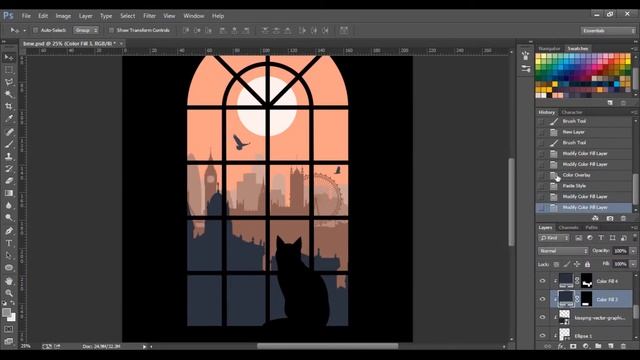Screen dimensions: 640x360
Task: Hide the Ellipse 1 layer
Action: (542, 336)
